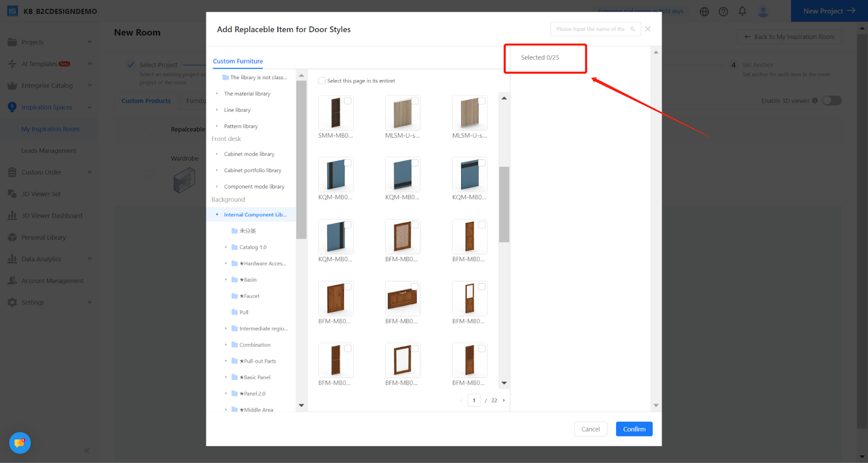The width and height of the screenshot is (868, 463).
Task: Collapse the sidebar with double-arrow icon
Action: tap(87, 451)
